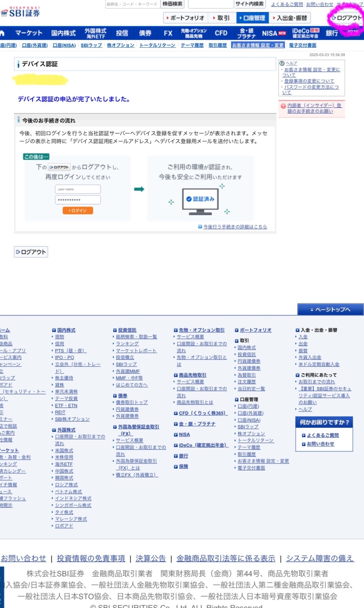Open the ベトナム株式 footer link

point(68,491)
